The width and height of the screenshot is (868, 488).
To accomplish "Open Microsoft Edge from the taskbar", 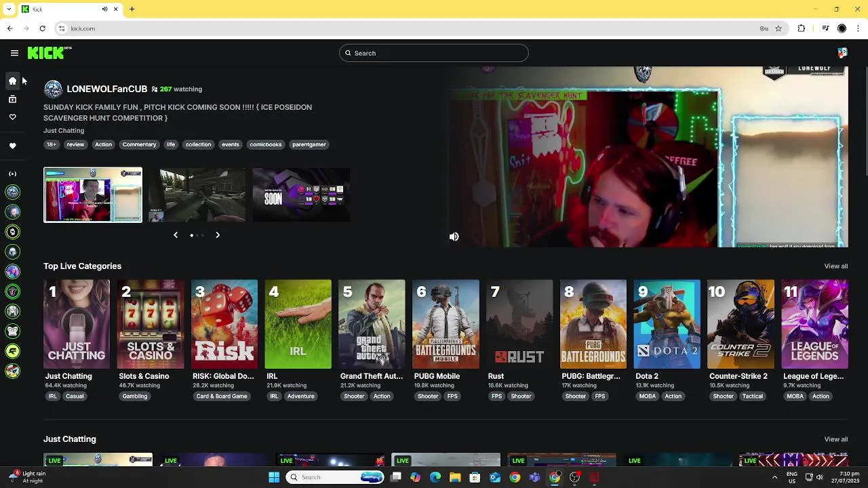I will click(435, 477).
